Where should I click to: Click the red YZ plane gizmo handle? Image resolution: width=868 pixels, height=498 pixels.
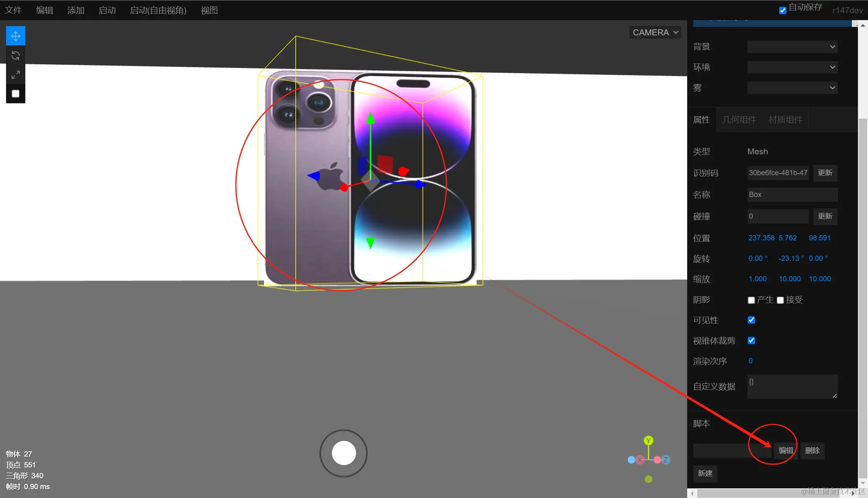click(x=385, y=164)
